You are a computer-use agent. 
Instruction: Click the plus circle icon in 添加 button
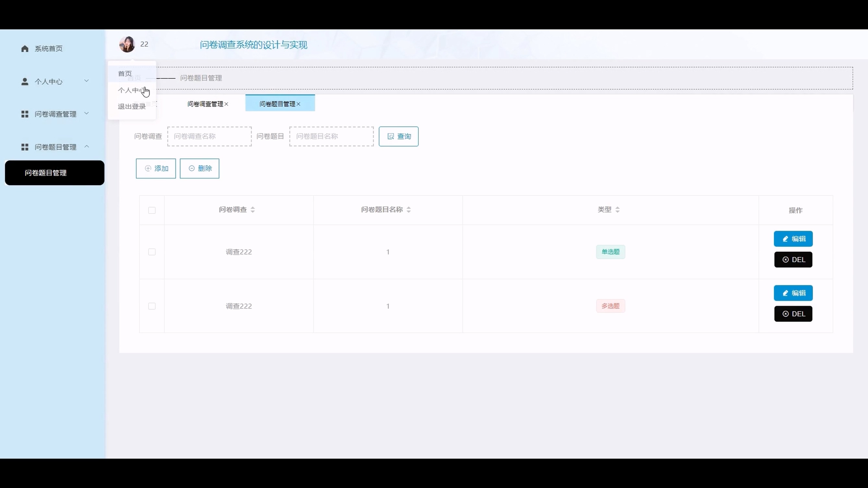click(x=148, y=168)
